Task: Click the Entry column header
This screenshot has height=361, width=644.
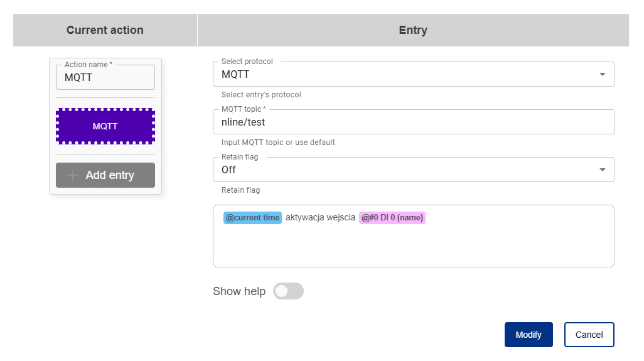Action: coord(413,30)
